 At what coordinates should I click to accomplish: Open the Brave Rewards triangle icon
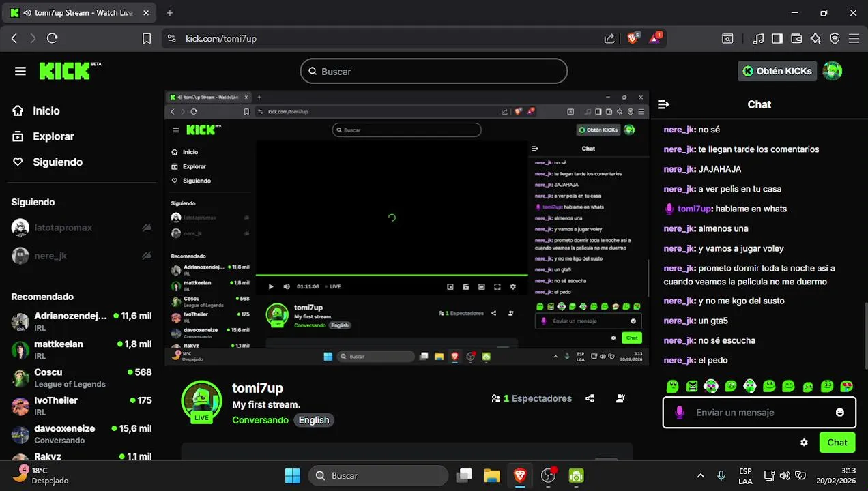[655, 38]
